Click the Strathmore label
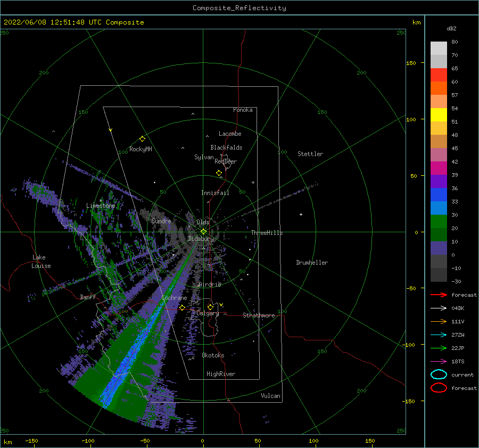Screen dimensions: 479x448 tap(259, 315)
